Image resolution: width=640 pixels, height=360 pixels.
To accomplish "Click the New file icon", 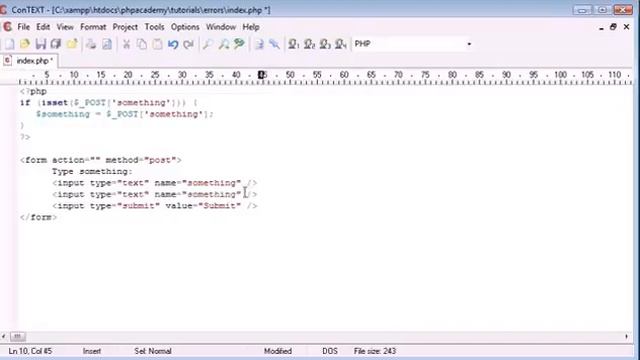I will point(9,44).
